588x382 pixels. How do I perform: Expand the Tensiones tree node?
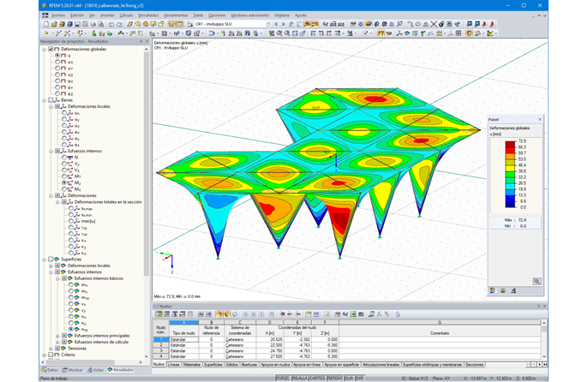click(51, 349)
